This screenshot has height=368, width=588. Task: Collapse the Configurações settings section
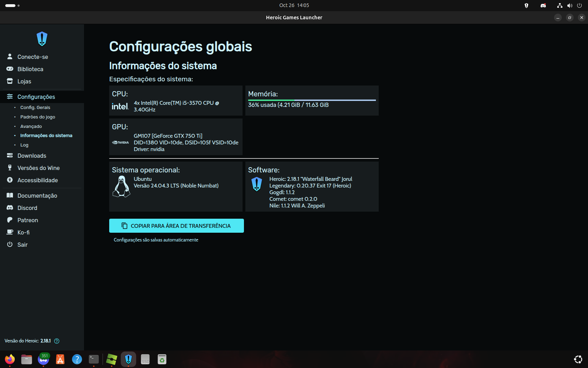click(x=36, y=97)
